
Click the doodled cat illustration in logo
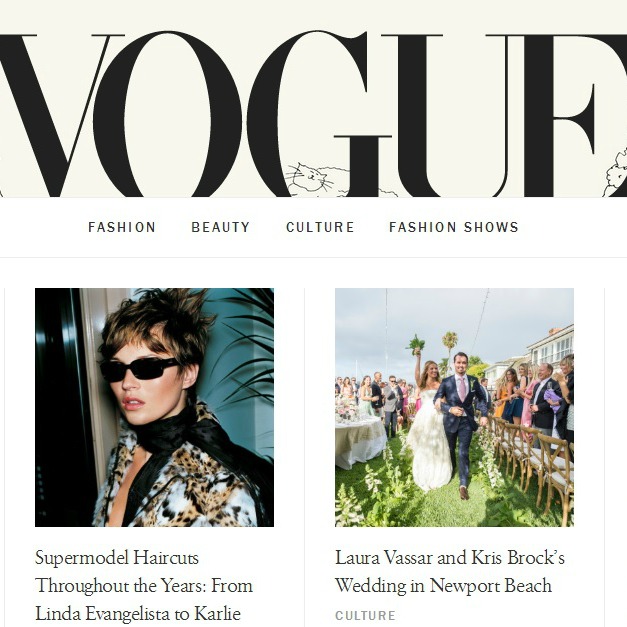pos(310,178)
